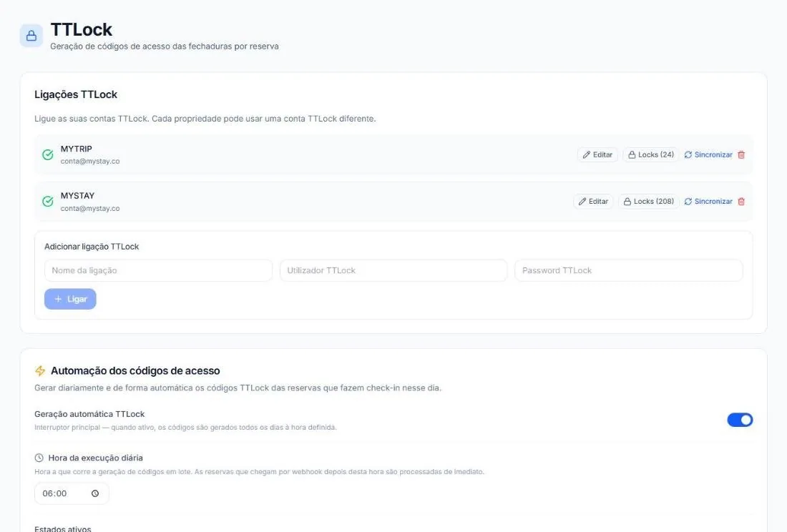
Task: Disable Geração automática TTLock switch
Action: (x=740, y=420)
